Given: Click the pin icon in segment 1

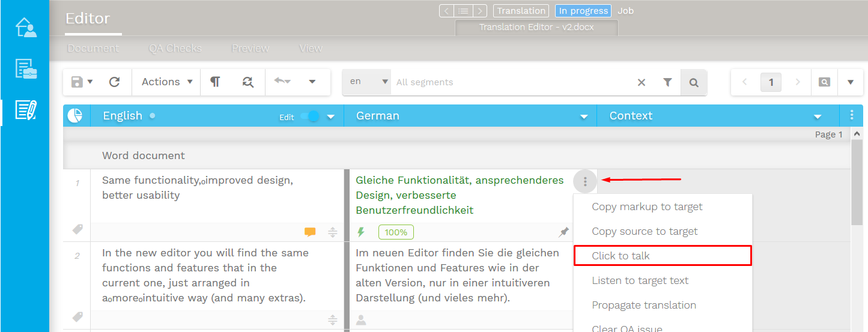Looking at the screenshot, I should [x=563, y=232].
